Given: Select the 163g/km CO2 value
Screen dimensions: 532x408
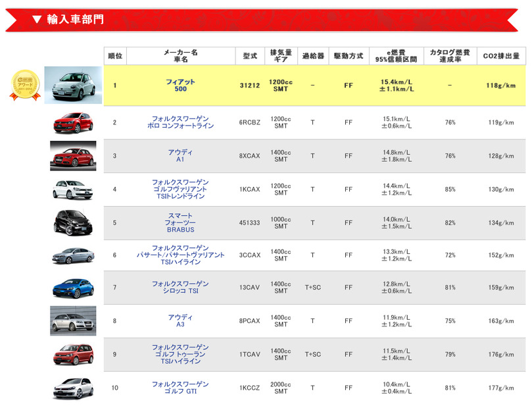Looking at the screenshot, I should (x=501, y=320).
